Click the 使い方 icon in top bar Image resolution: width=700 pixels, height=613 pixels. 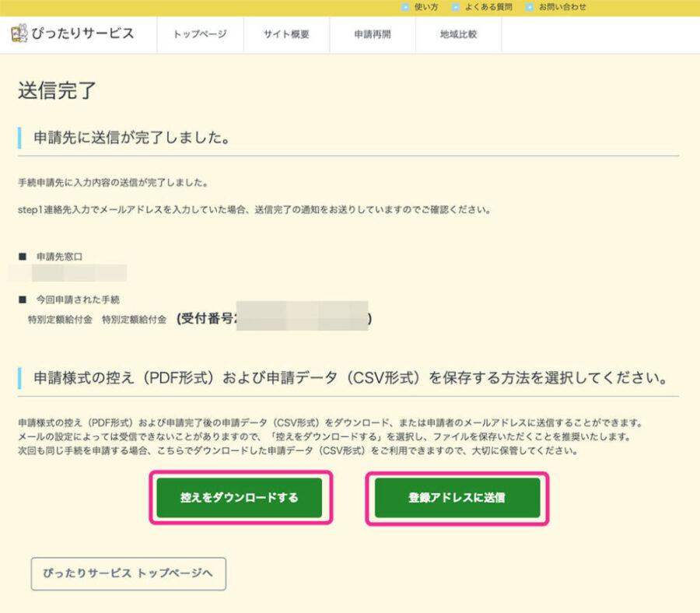(x=405, y=7)
